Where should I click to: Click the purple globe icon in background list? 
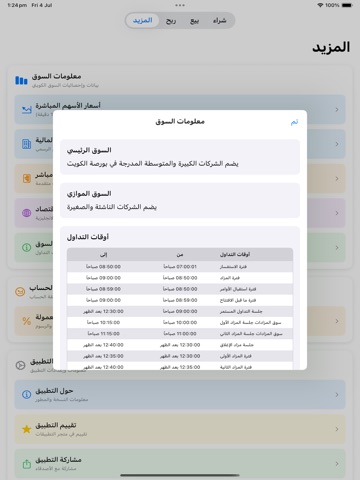27,213
